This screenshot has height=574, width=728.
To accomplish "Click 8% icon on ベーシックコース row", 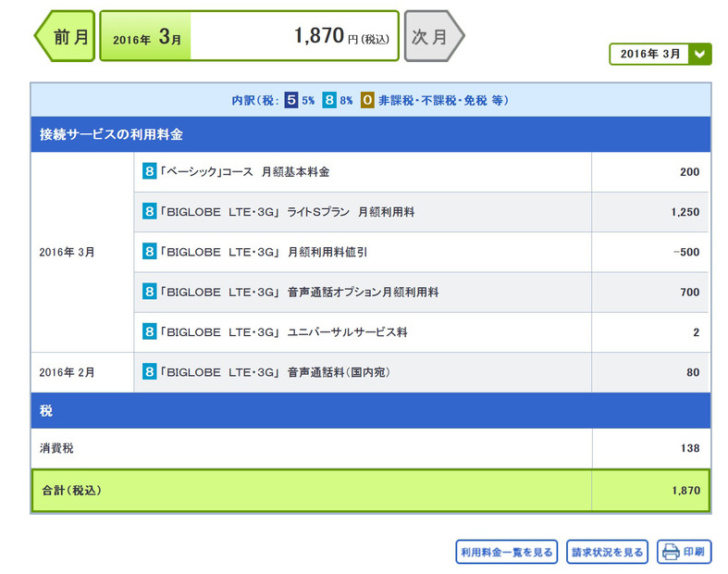I will (149, 171).
